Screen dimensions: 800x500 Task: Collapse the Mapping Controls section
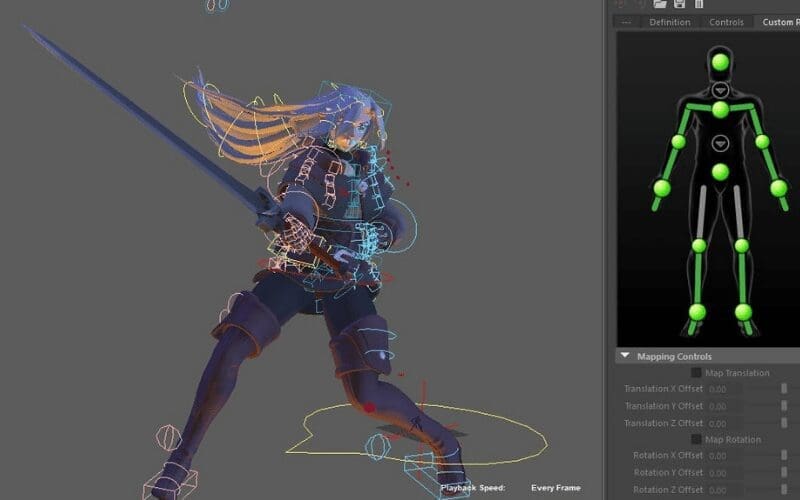click(625, 355)
